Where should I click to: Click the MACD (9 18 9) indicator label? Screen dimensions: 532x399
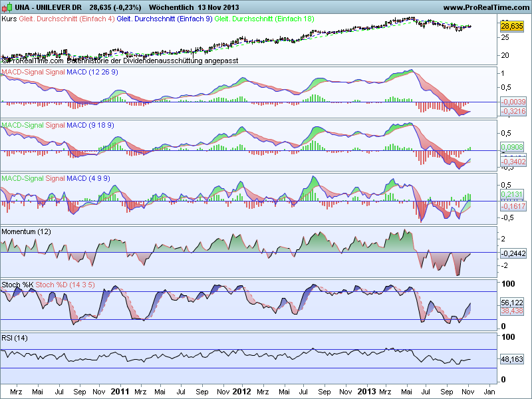coord(90,125)
